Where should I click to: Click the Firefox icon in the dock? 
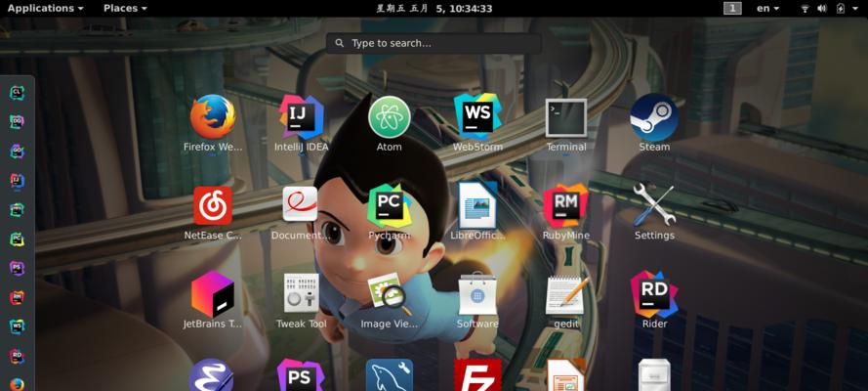[18, 384]
